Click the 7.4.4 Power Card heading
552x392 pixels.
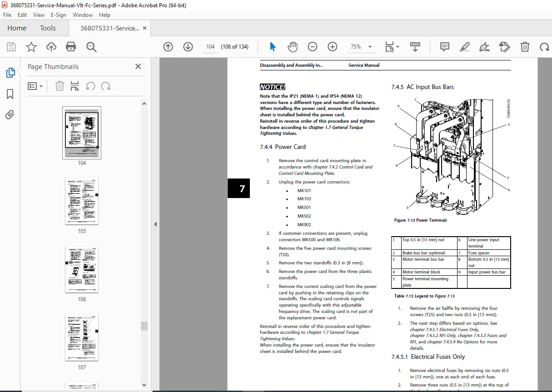pyautogui.click(x=283, y=147)
